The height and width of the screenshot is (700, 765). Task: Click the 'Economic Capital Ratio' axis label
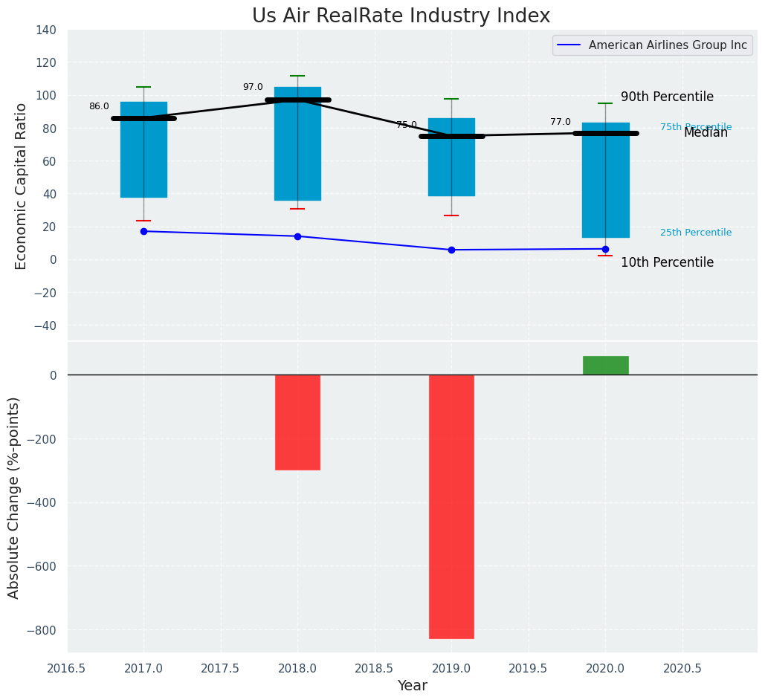20,187
